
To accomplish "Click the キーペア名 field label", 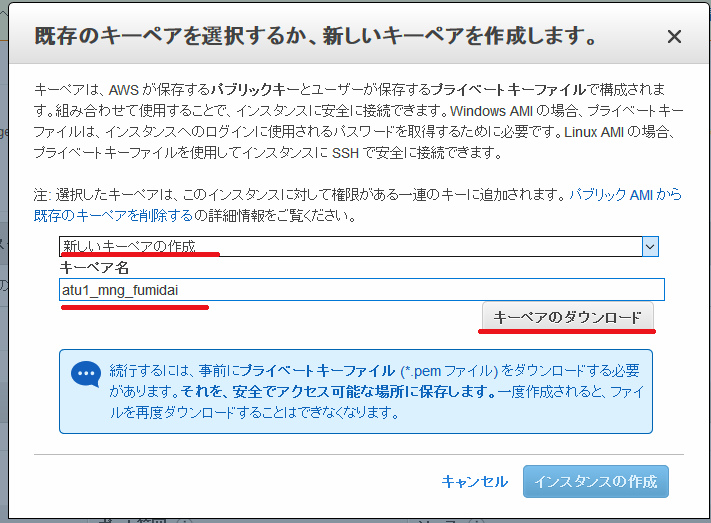I will pyautogui.click(x=93, y=268).
